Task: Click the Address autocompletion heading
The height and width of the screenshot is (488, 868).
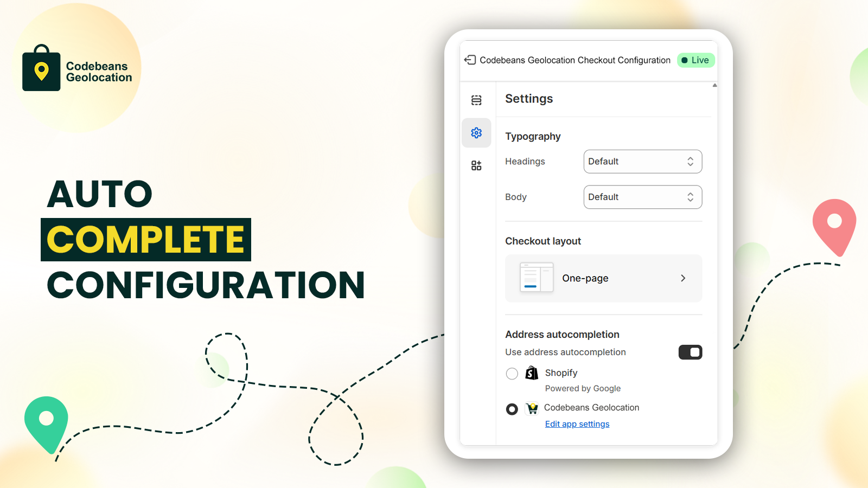Action: 562,335
